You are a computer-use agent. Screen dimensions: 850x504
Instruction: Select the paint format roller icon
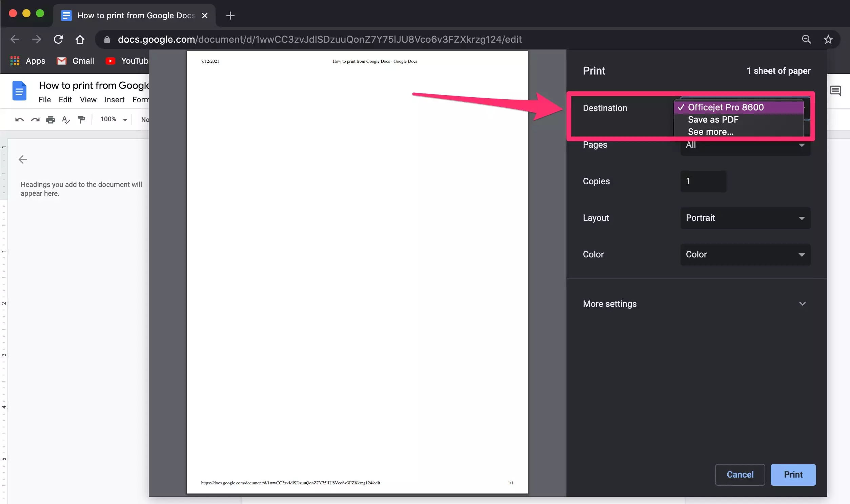pyautogui.click(x=82, y=120)
